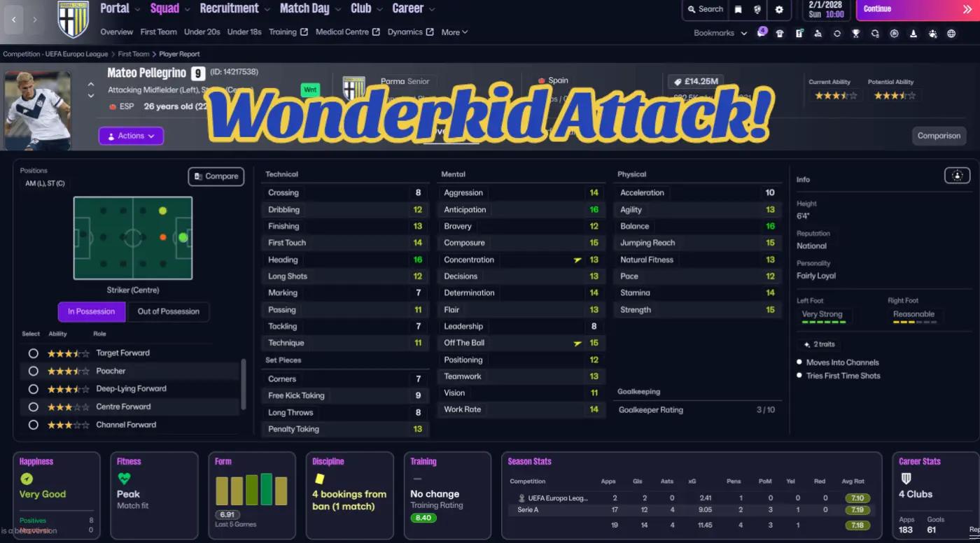Click the Concentration highlight arrow icon
The width and height of the screenshot is (980, 543).
click(577, 260)
